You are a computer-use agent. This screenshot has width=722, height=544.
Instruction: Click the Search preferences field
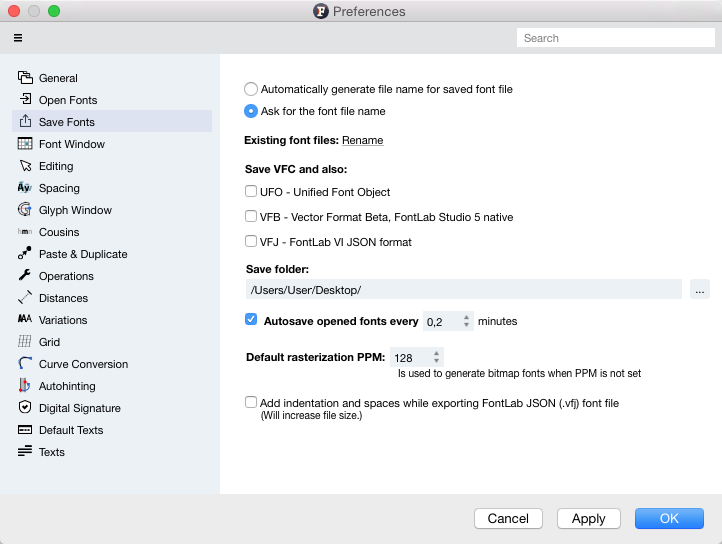tap(616, 38)
